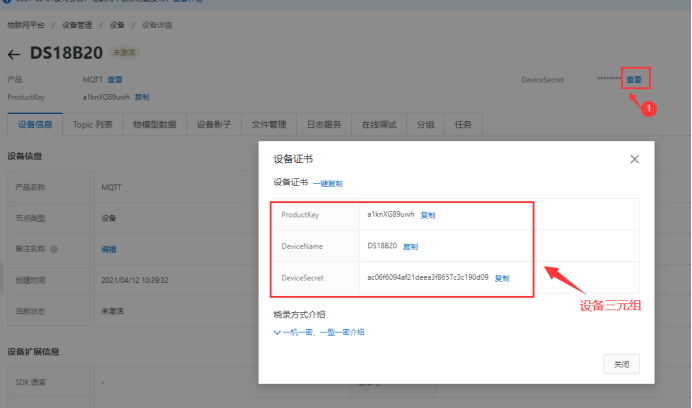692x408 pixels.
Task: Click the help icon next to 备注名称
Action: click(54, 249)
